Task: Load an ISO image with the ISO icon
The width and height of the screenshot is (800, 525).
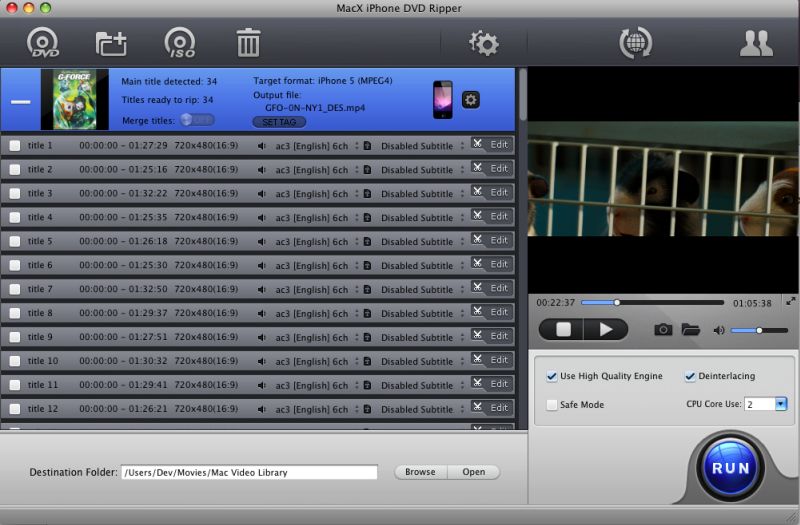Action: tap(180, 42)
